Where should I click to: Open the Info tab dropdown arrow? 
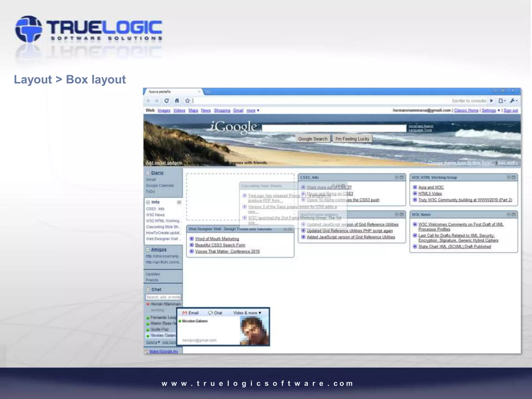point(179,202)
